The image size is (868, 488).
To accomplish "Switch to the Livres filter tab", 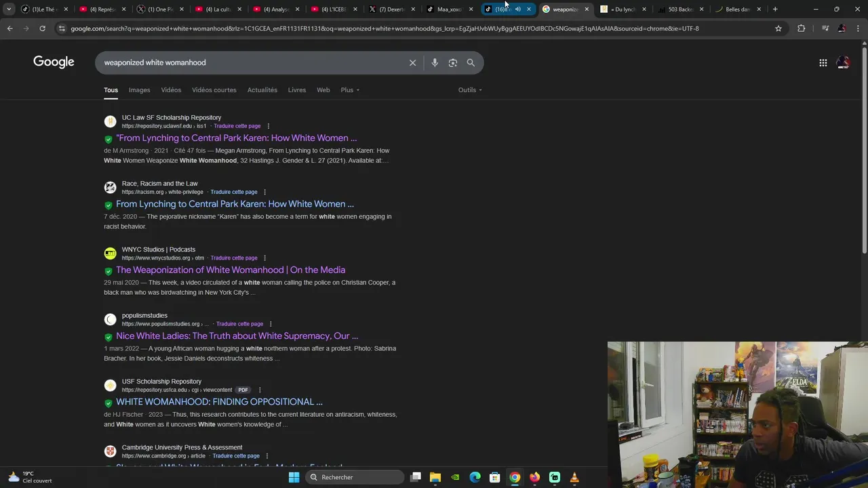I will click(297, 90).
